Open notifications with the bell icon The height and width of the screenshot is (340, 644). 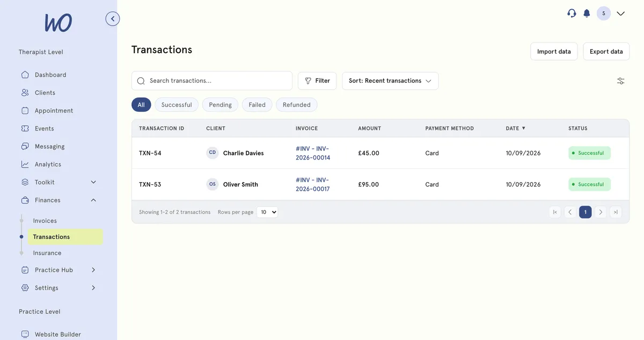pyautogui.click(x=587, y=13)
